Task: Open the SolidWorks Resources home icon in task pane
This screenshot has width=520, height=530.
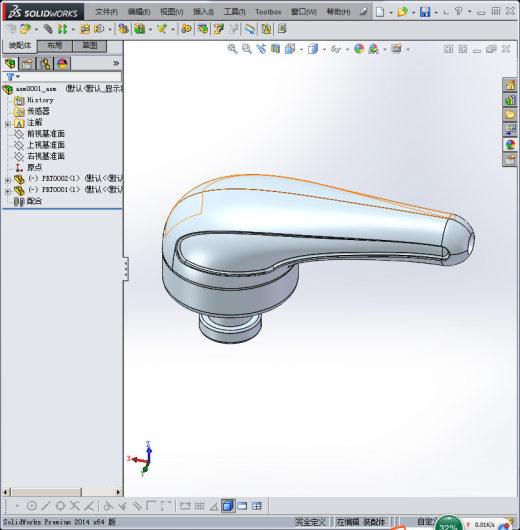Action: point(510,85)
